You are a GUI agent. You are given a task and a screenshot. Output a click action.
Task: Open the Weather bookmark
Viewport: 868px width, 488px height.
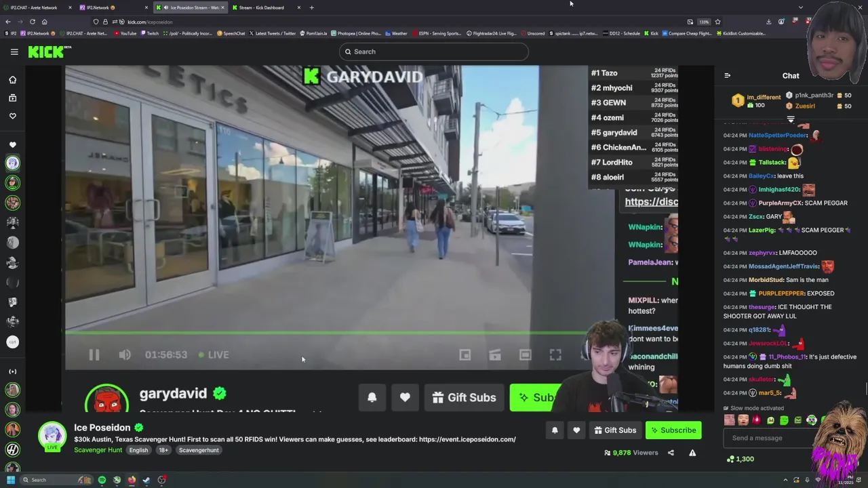tap(396, 33)
